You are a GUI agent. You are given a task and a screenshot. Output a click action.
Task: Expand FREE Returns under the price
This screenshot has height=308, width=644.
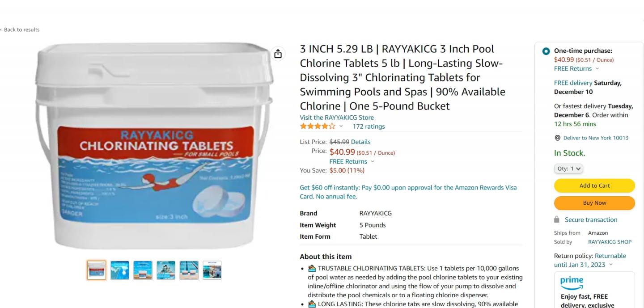(x=352, y=161)
